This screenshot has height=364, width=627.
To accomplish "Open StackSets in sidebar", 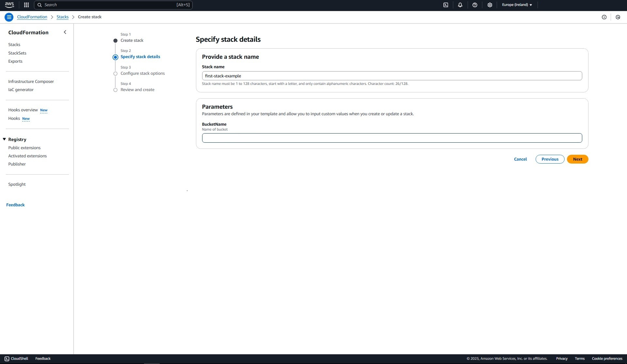I will coord(17,53).
